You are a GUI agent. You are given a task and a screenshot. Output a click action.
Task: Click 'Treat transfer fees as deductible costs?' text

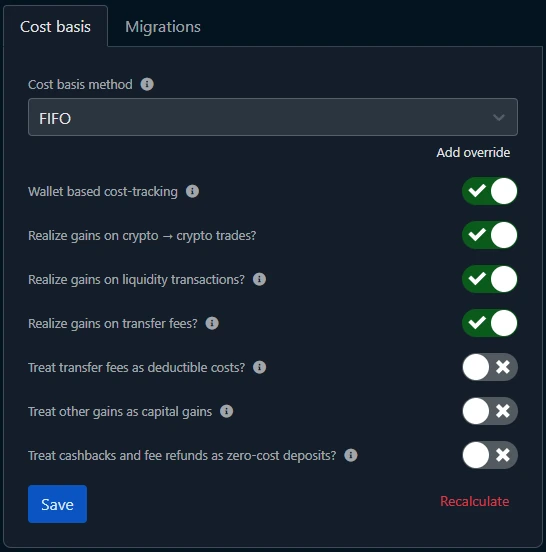(x=137, y=368)
